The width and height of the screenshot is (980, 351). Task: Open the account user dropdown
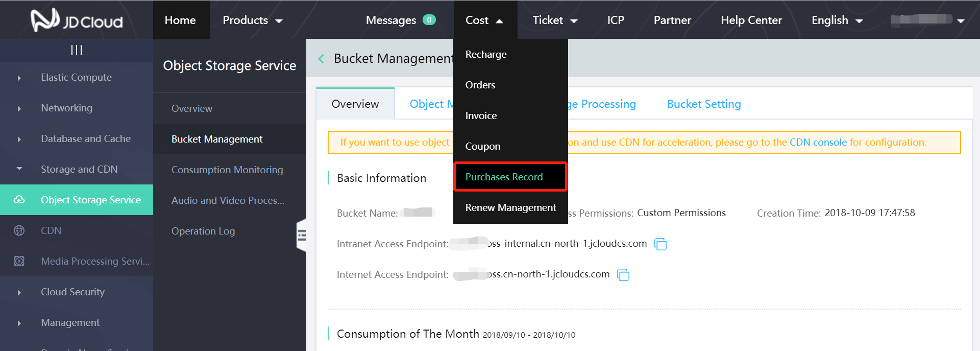point(927,20)
